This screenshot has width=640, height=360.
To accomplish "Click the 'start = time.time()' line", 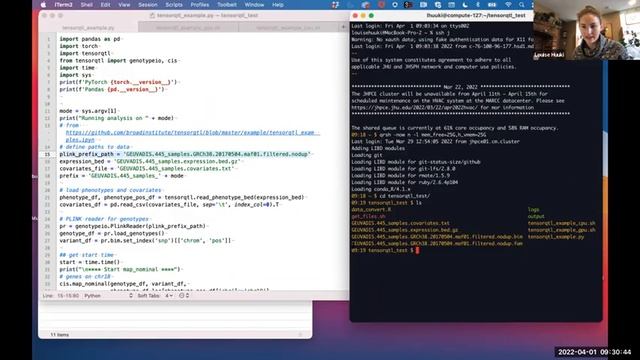I will click(x=90, y=262).
